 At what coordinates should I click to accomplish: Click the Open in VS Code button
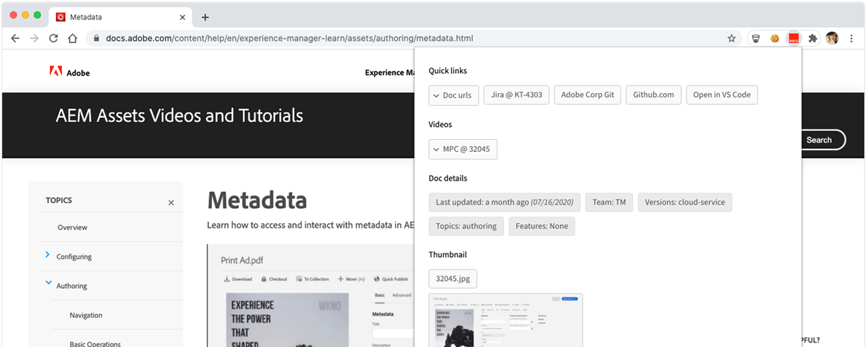point(721,95)
